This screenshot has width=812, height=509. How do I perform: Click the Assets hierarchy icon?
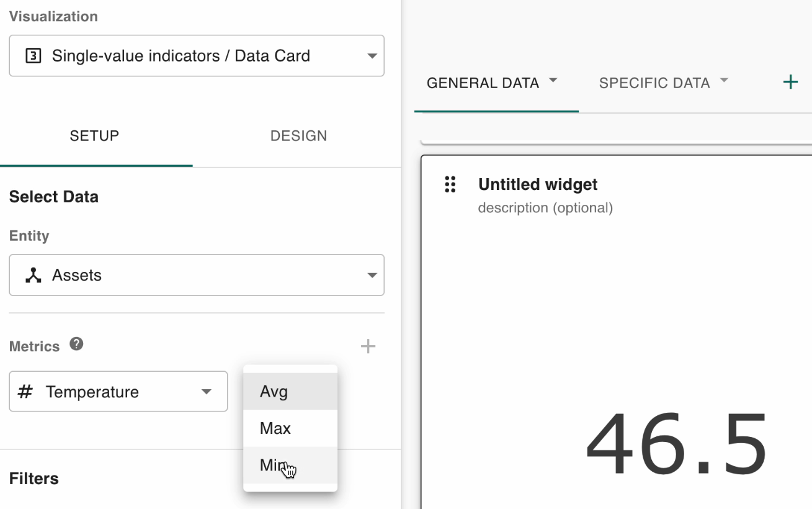click(x=33, y=276)
